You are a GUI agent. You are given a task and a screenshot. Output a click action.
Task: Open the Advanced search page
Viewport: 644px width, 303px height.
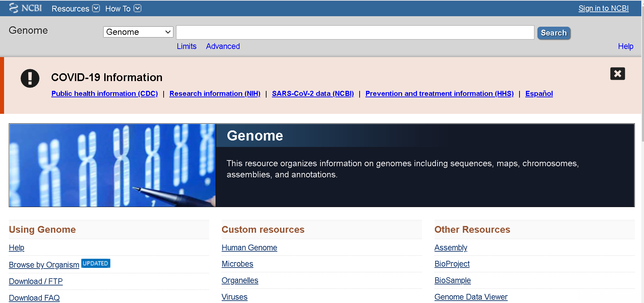[x=223, y=46]
